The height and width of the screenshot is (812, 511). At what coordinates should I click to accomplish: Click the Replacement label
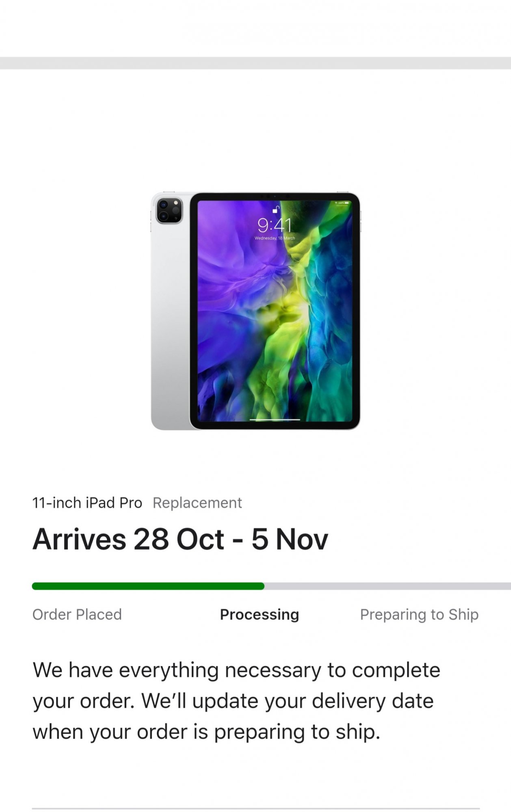[x=197, y=503]
